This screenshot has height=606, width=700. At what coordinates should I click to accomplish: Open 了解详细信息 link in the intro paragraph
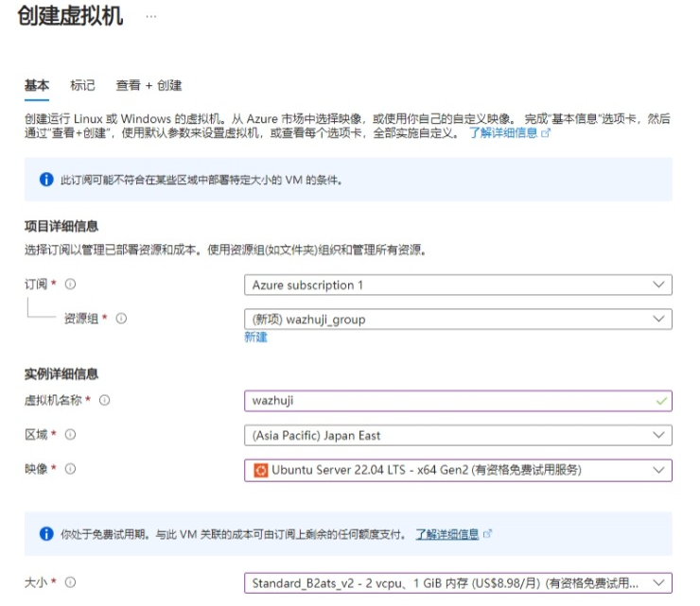tap(503, 133)
